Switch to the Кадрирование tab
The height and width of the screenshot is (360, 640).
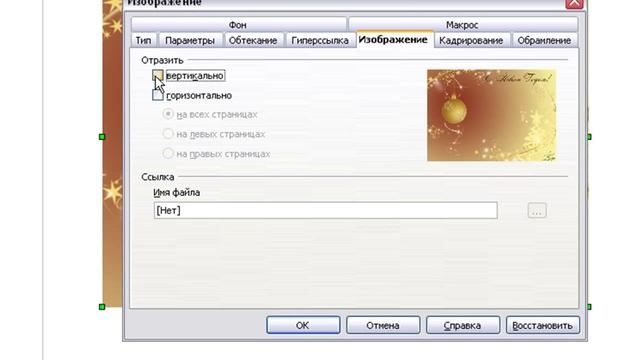[x=471, y=40]
